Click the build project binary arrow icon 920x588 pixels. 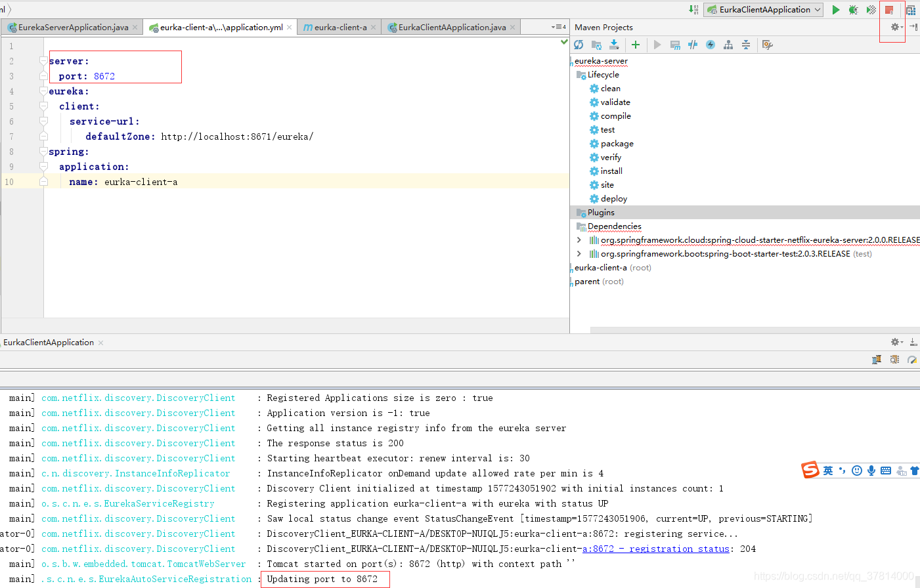[x=693, y=9]
